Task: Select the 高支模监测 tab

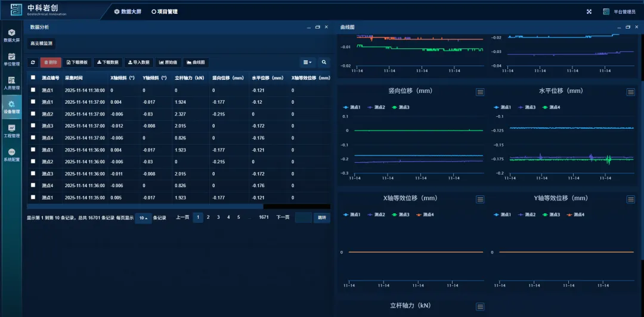Action: pos(41,43)
